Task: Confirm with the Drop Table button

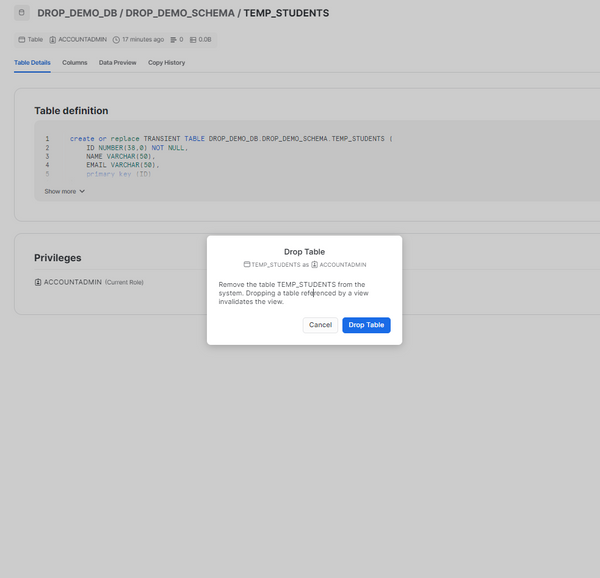Action: pos(366,325)
